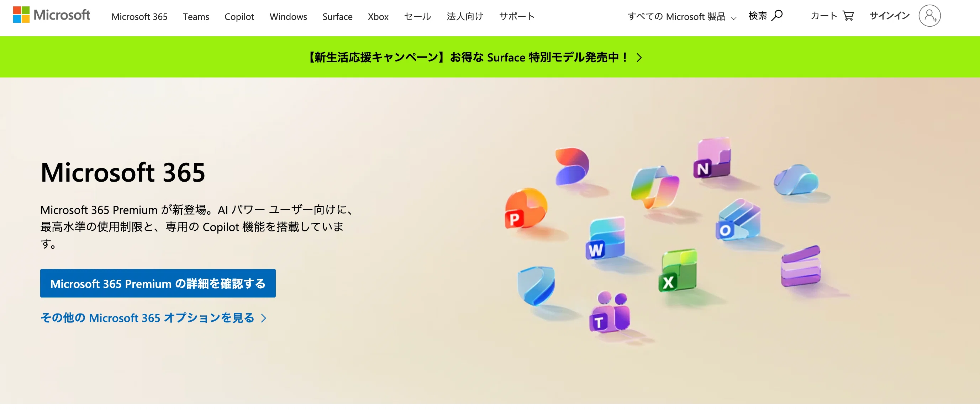Open the search magnifier icon
The width and height of the screenshot is (980, 418).
[x=777, y=16]
